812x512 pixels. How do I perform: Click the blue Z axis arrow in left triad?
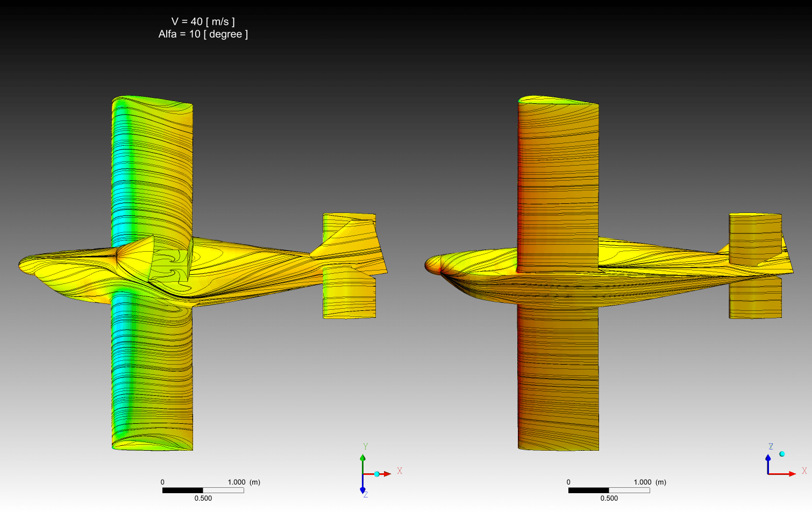pyautogui.click(x=362, y=488)
